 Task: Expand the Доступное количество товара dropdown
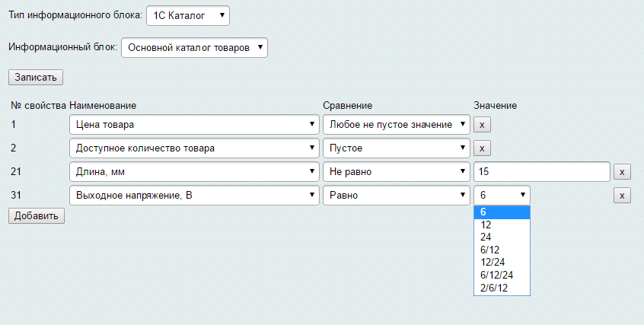194,148
